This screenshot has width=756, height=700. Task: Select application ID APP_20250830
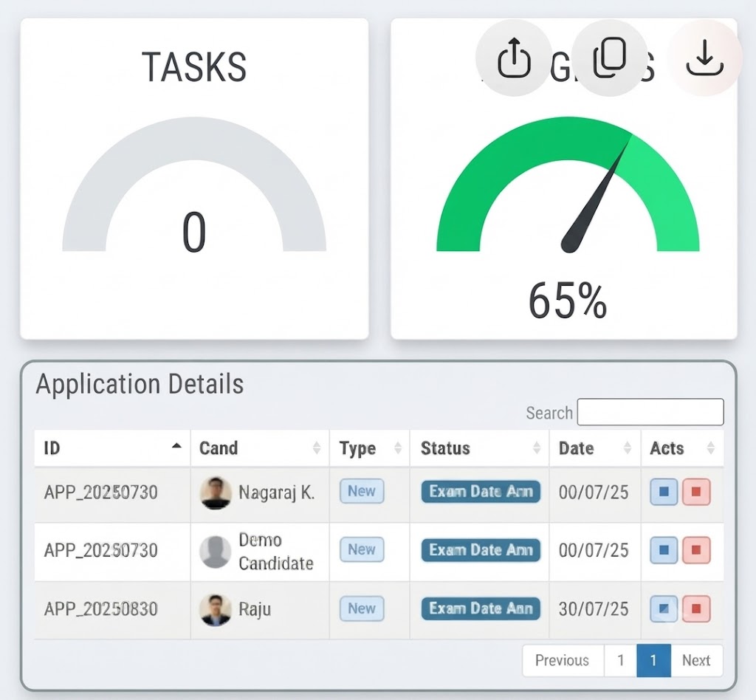click(x=100, y=609)
